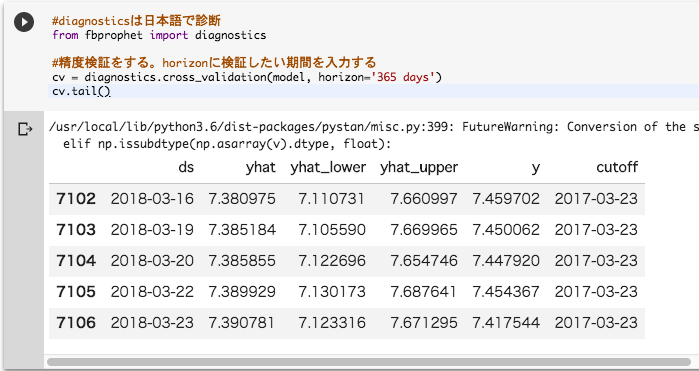Click y value 7.447920

[x=506, y=260]
